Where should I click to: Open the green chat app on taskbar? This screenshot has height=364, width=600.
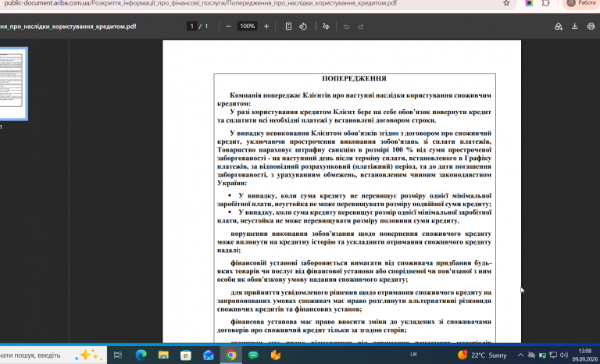253,355
